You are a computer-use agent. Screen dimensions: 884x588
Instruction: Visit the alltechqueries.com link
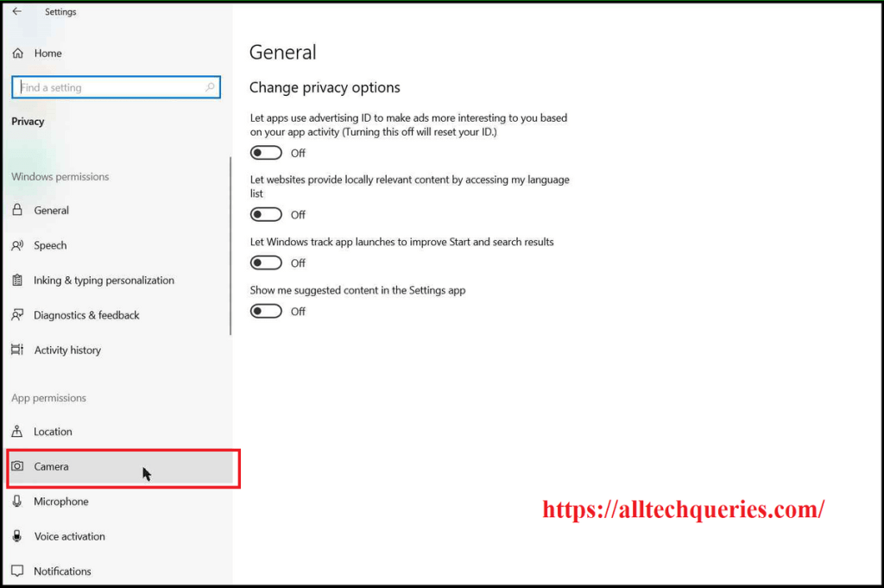click(683, 509)
